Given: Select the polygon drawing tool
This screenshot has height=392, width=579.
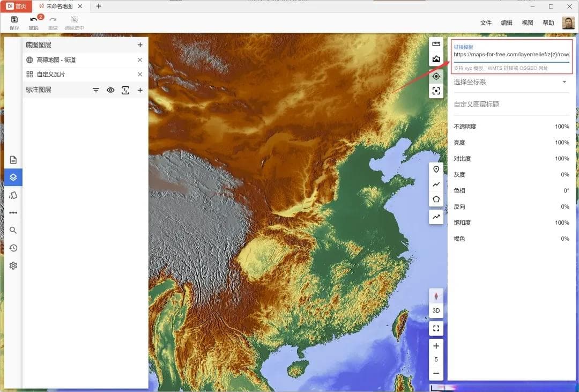Looking at the screenshot, I should [x=436, y=199].
